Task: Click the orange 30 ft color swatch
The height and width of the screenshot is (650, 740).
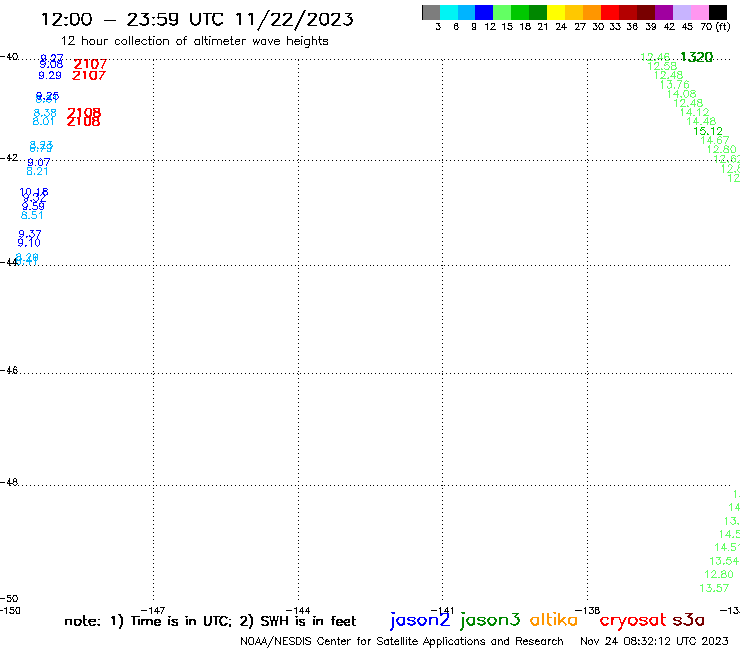Action: (592, 12)
